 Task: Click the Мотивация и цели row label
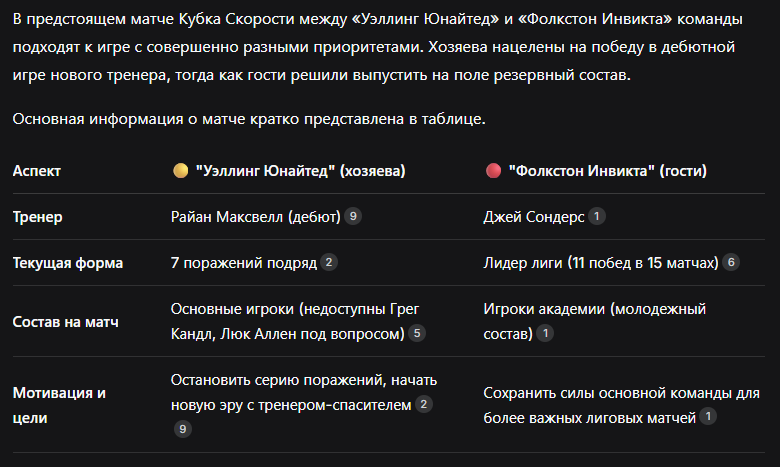59,404
